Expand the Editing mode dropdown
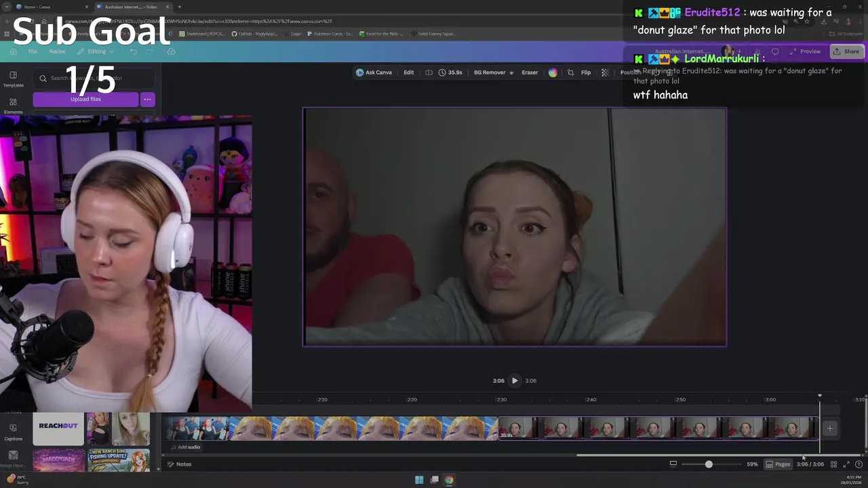Image resolution: width=868 pixels, height=488 pixels. click(x=96, y=52)
